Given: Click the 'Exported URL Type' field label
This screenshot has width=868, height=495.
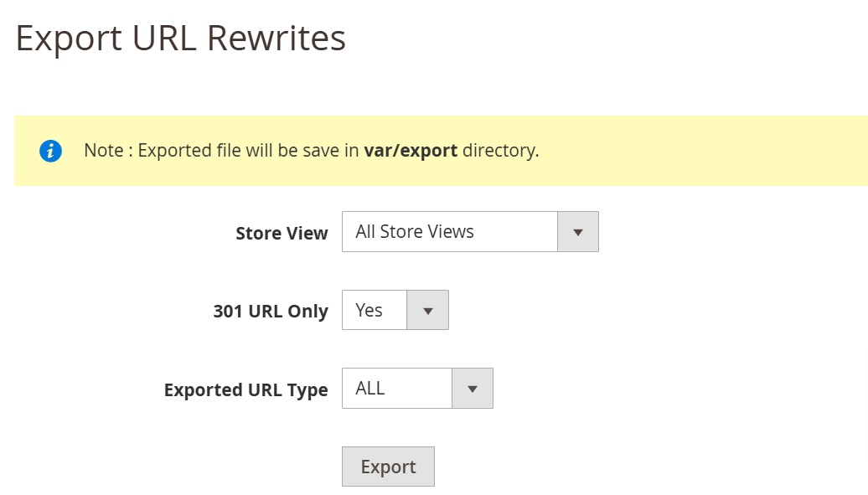Looking at the screenshot, I should click(245, 389).
